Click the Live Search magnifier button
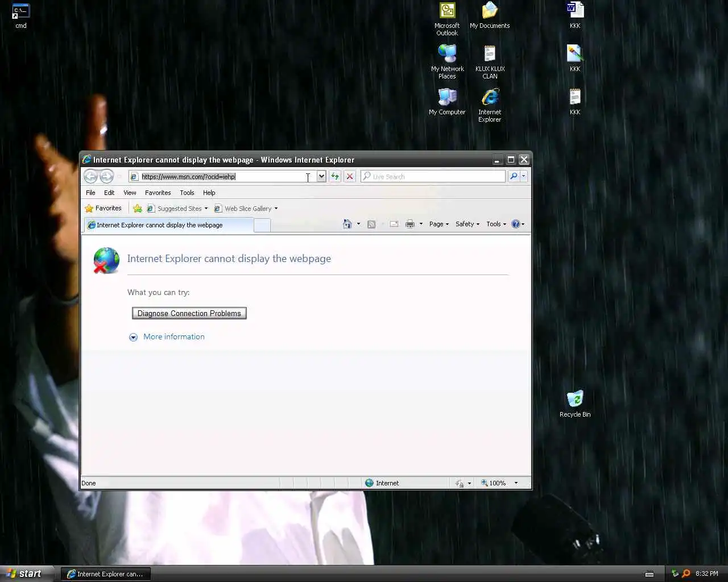The height and width of the screenshot is (582, 728). tap(514, 176)
